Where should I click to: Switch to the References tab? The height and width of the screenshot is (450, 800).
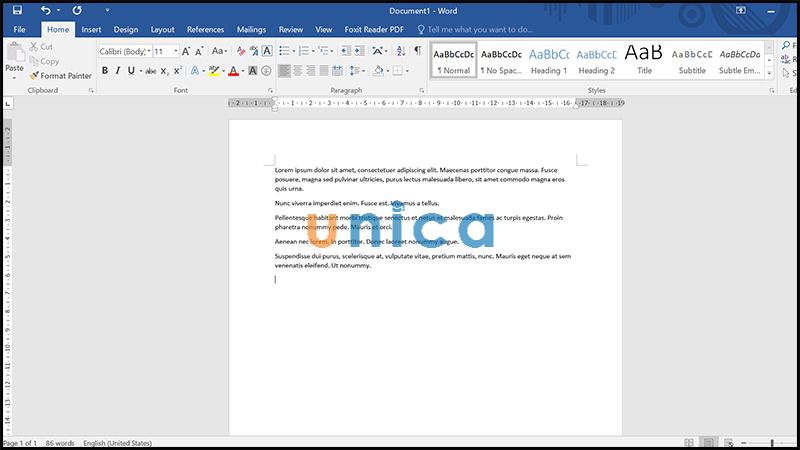tap(205, 30)
